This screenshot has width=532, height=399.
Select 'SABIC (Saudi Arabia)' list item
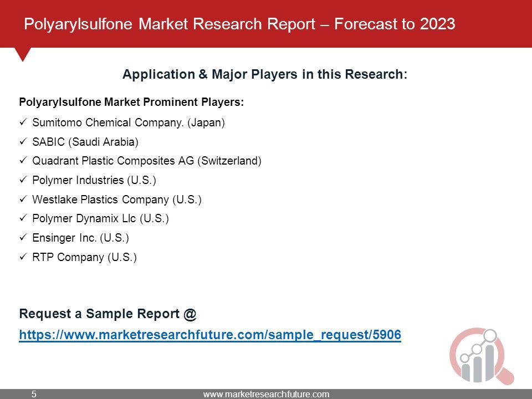point(85,142)
